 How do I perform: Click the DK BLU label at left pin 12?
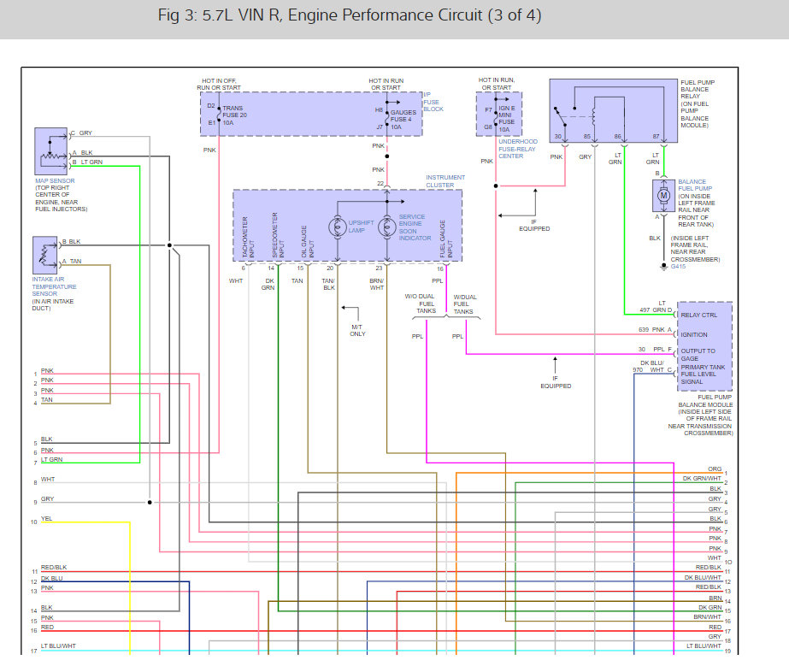(x=52, y=578)
